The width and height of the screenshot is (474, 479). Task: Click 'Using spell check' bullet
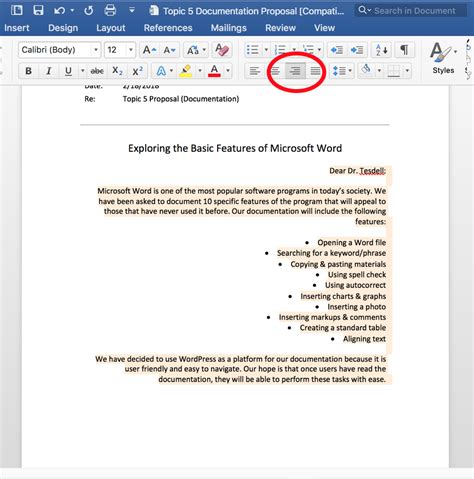point(357,275)
